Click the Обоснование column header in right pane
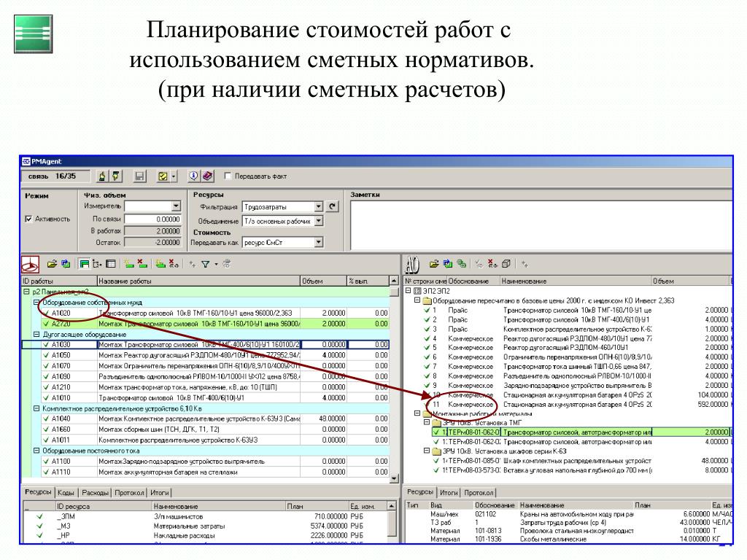 (473, 281)
